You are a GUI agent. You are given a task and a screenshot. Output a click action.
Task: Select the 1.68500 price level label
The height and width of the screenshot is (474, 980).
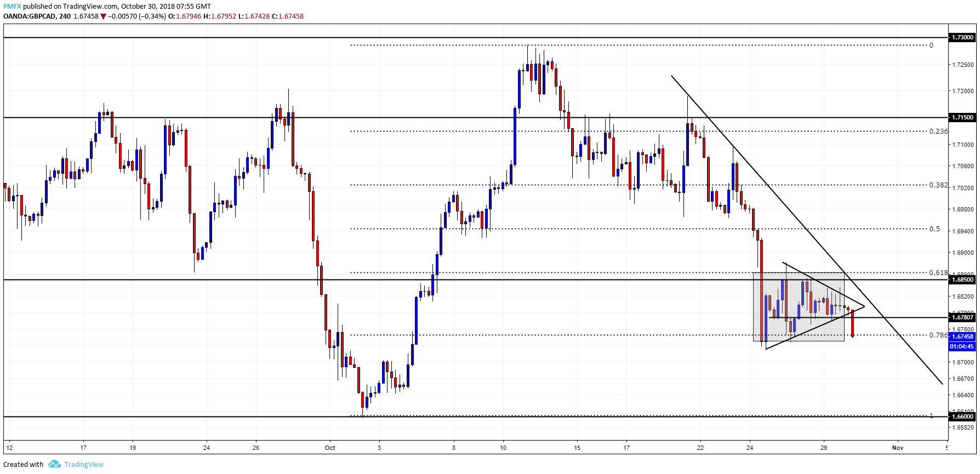962,279
